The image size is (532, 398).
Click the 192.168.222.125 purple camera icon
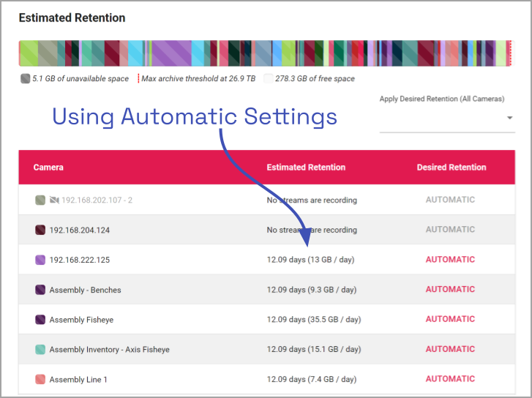[40, 260]
